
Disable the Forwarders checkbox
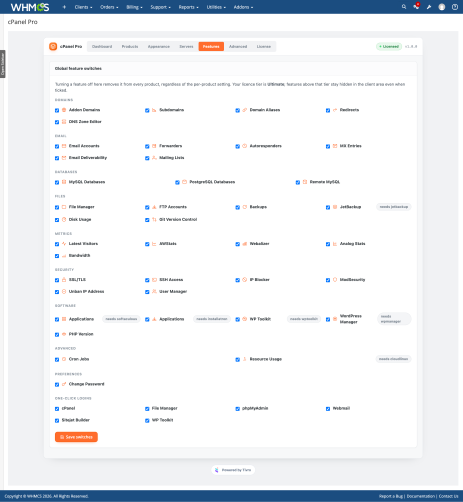click(147, 146)
